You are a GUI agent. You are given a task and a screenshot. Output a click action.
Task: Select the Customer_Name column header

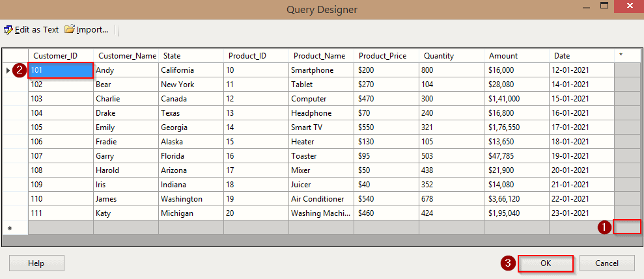click(x=126, y=56)
